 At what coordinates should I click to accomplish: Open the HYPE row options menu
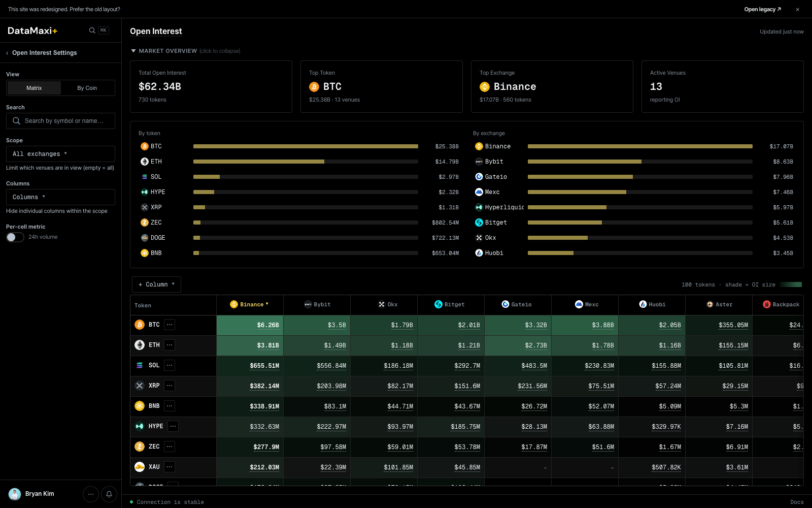point(173,426)
